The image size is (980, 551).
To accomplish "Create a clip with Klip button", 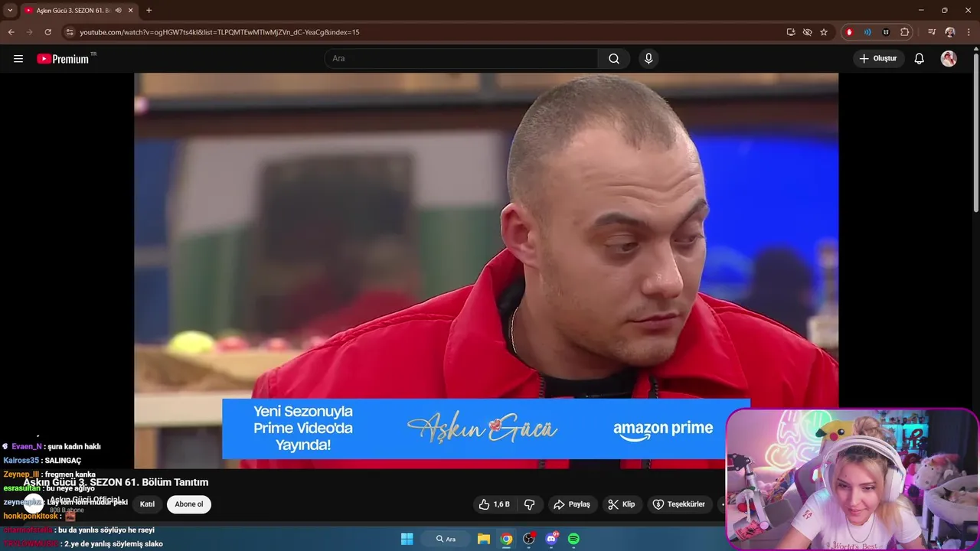I will click(x=621, y=504).
